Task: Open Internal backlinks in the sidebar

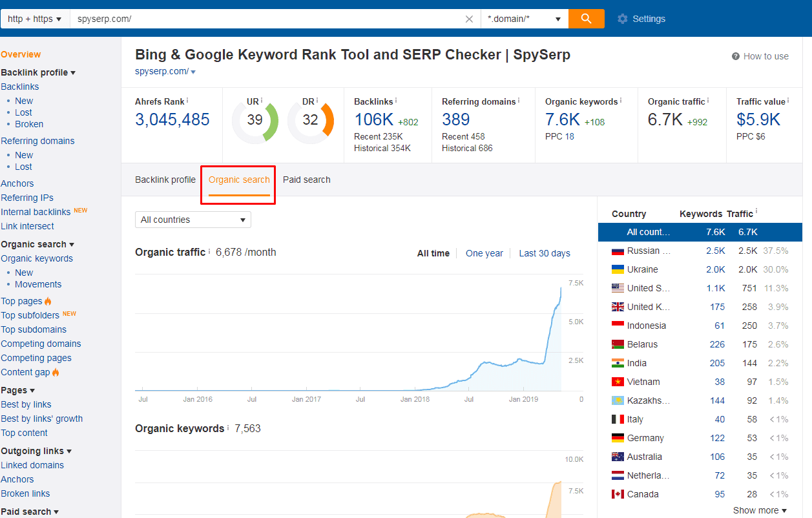Action: point(36,212)
